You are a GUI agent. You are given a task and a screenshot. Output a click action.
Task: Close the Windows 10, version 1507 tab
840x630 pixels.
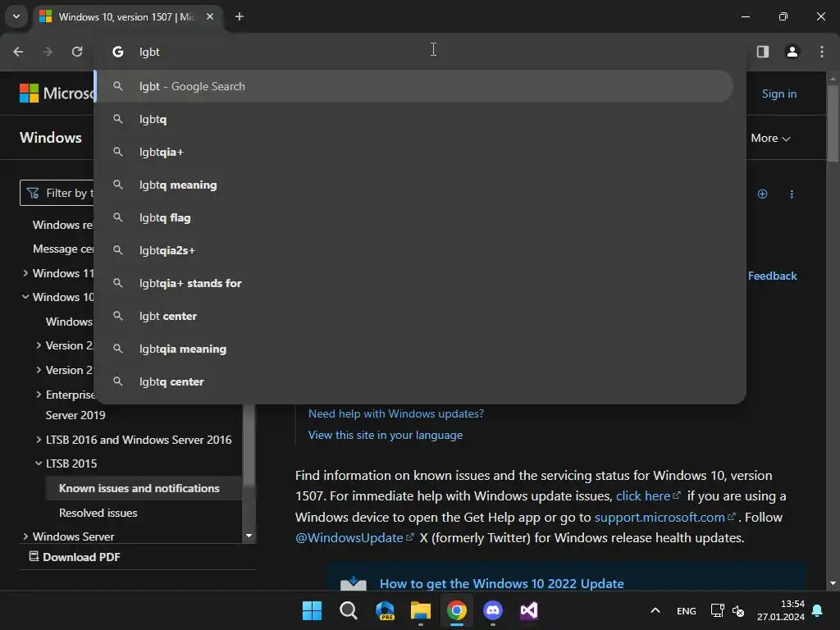(x=210, y=16)
